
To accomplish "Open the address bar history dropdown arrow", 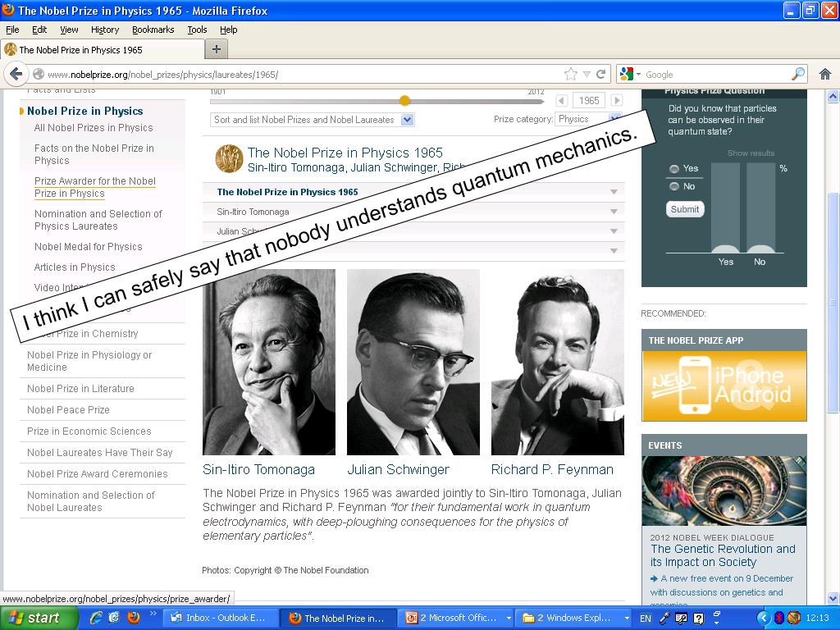I will click(x=587, y=74).
